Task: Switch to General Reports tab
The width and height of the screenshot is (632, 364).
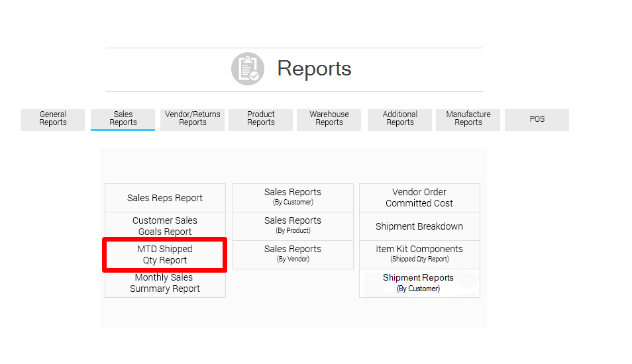Action: 53,119
